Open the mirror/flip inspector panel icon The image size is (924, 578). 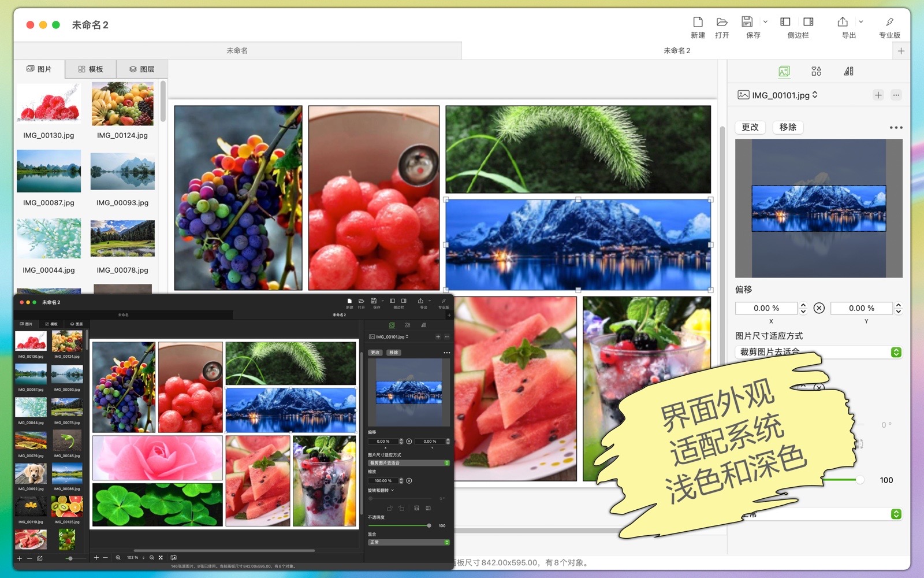tap(848, 71)
